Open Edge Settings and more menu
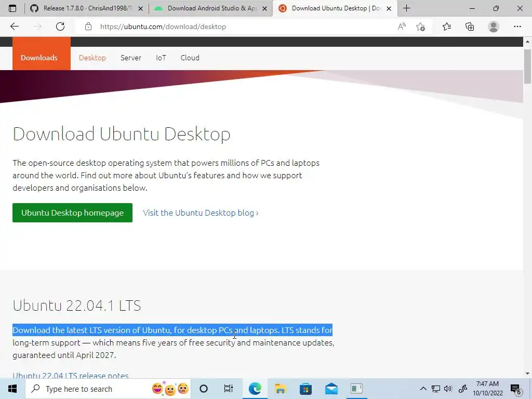This screenshot has width=532, height=399. pos(517,26)
